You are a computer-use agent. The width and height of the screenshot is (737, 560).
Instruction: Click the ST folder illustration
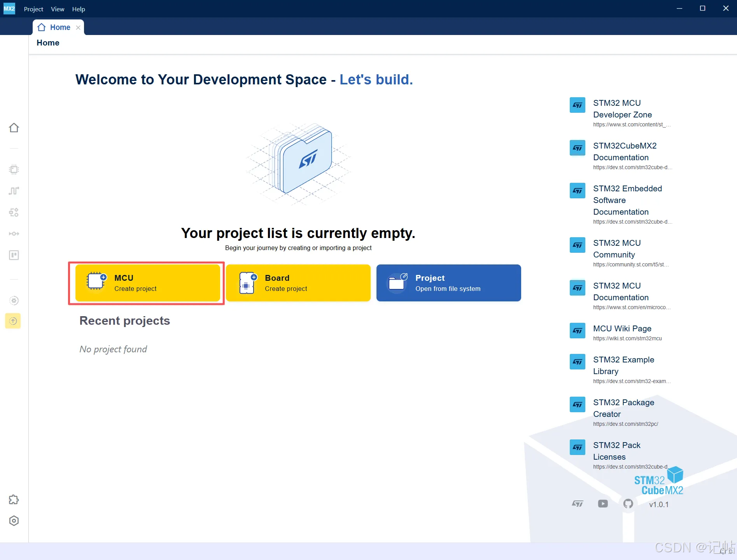coord(299,164)
